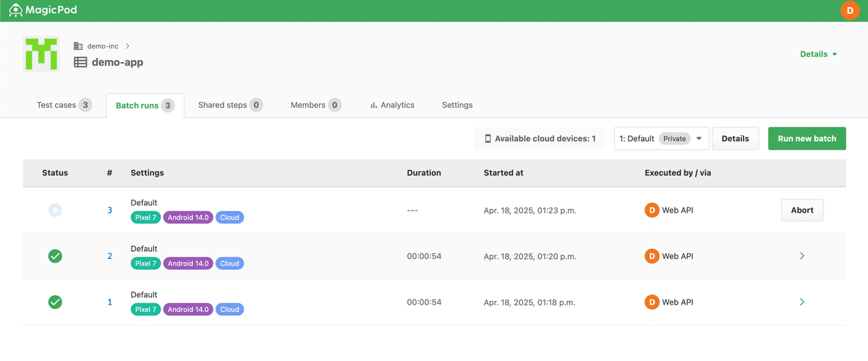Open the Shared steps tab
This screenshot has width=868, height=361.
tap(229, 105)
